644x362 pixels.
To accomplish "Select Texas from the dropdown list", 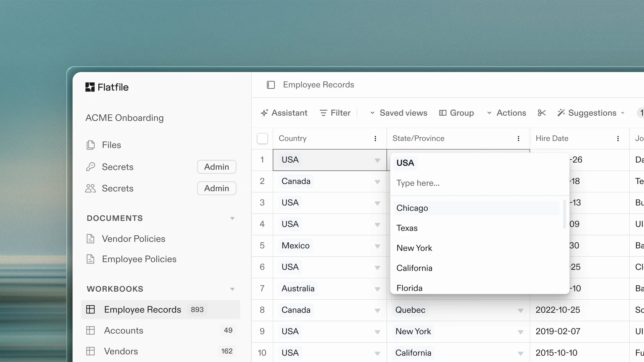I will (x=407, y=228).
